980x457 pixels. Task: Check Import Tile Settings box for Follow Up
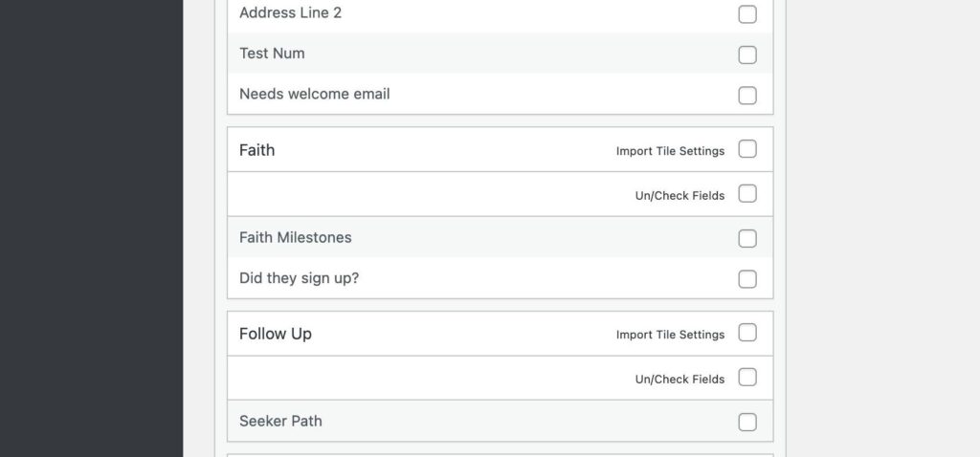pyautogui.click(x=747, y=333)
